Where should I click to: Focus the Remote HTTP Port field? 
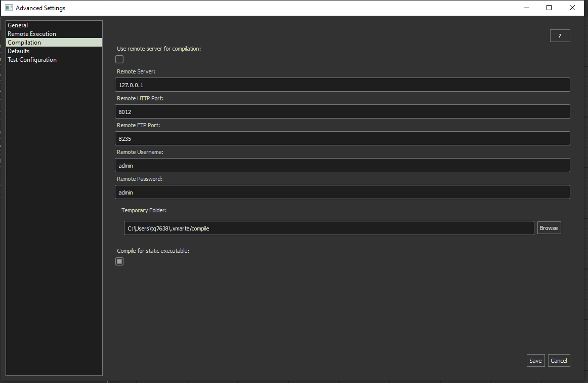[x=343, y=112]
